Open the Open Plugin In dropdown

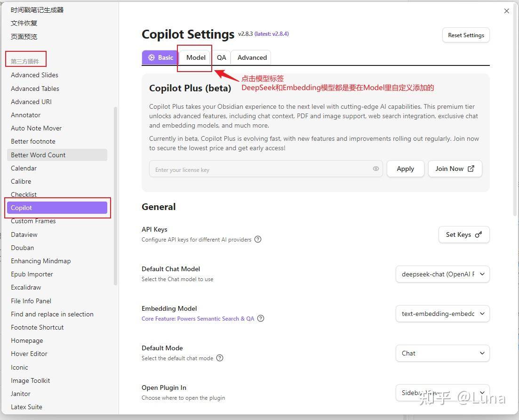coord(443,393)
